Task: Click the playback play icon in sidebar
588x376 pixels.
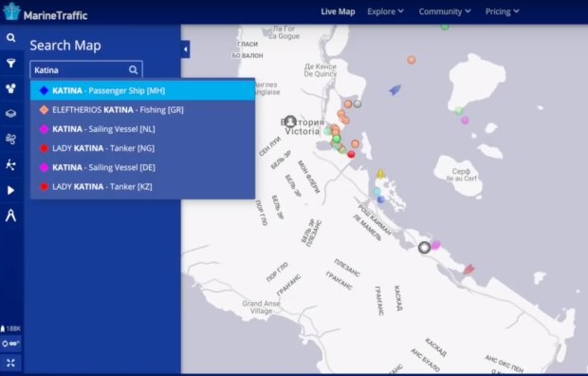Action: [x=10, y=191]
